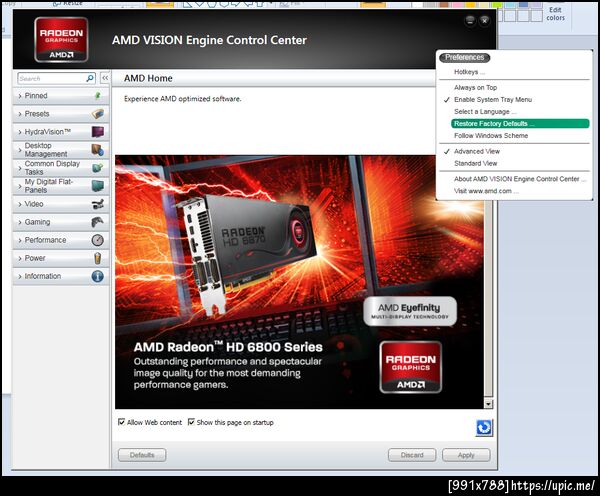Toggle Show this page on startup checkbox
600x496 pixels.
[x=191, y=422]
